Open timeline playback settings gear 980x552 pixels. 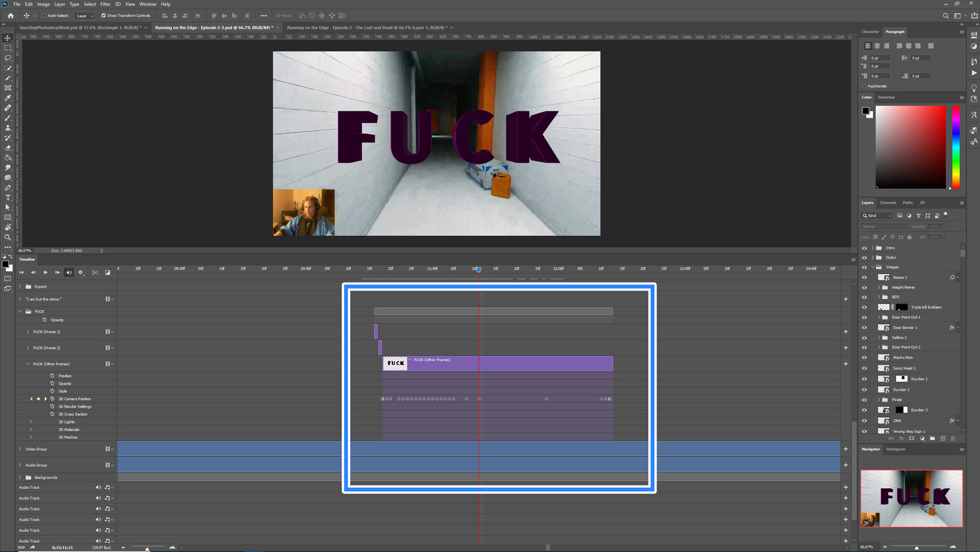pyautogui.click(x=81, y=272)
